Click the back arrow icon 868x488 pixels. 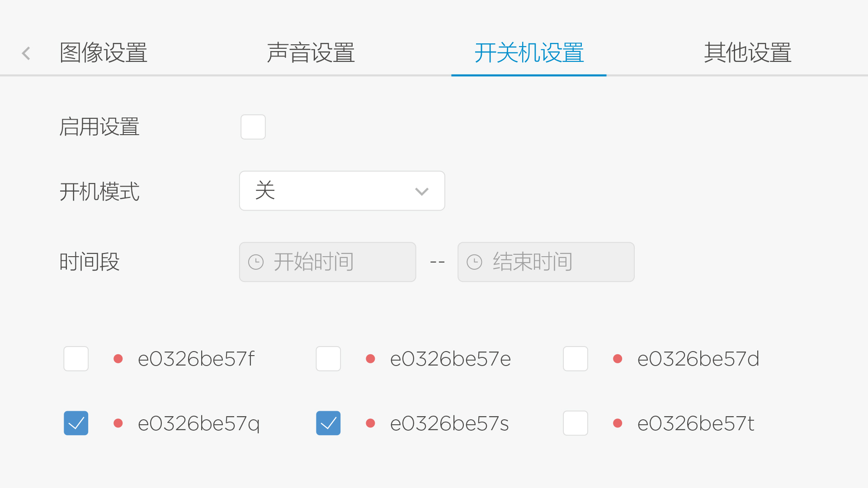pyautogui.click(x=26, y=53)
